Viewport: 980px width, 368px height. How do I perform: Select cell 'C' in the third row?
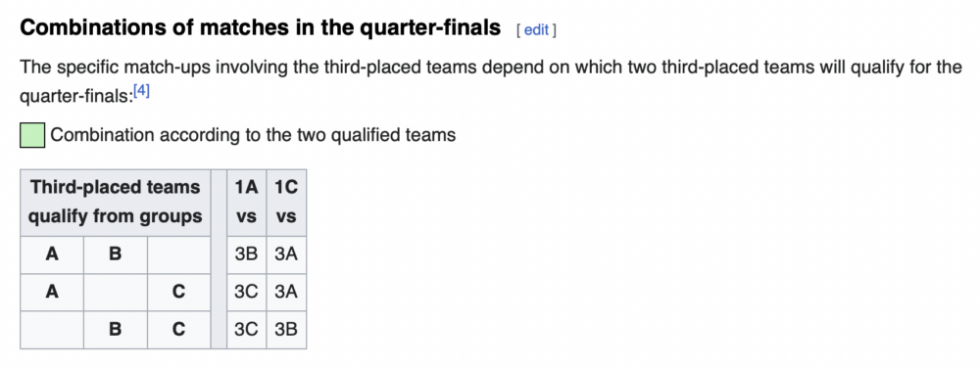[x=178, y=329]
